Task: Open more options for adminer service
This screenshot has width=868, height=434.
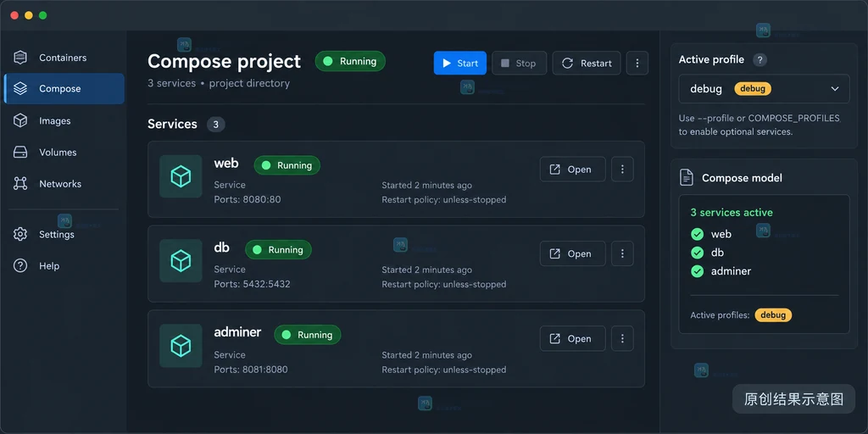Action: tap(622, 339)
